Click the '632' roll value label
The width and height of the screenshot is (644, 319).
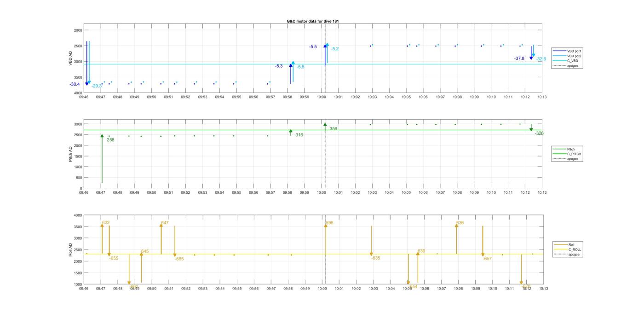(x=106, y=223)
